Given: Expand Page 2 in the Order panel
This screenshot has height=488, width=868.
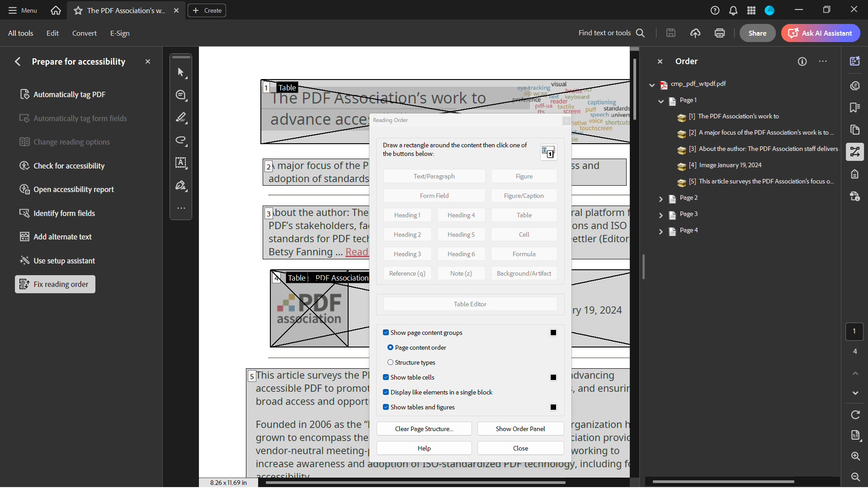Looking at the screenshot, I should (661, 199).
